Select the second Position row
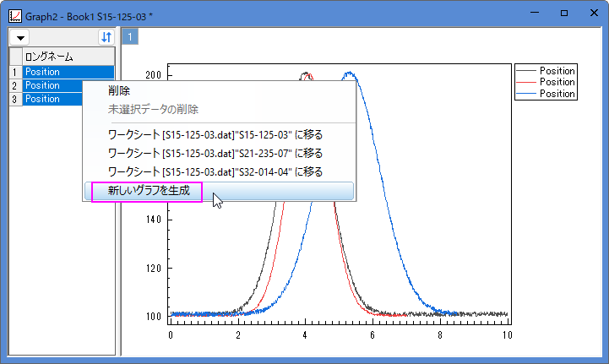Screen dimensions: 609x364 52,85
